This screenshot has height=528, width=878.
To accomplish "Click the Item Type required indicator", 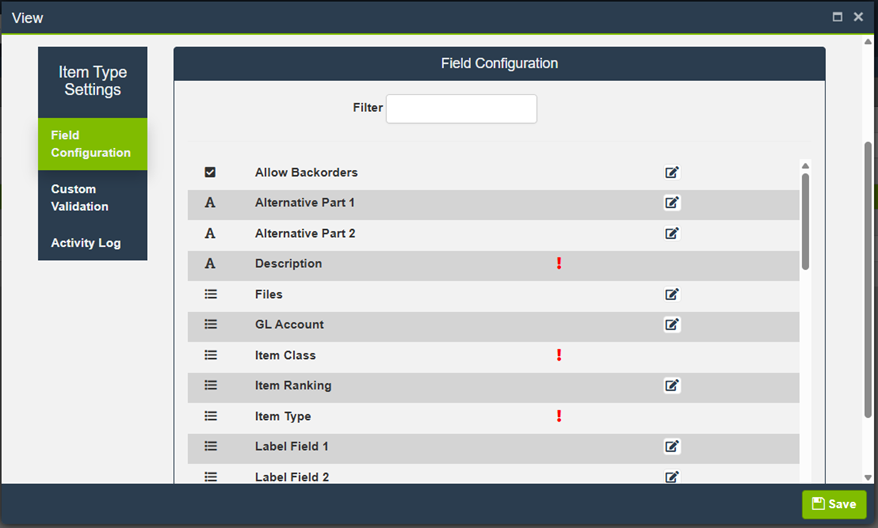I will [x=559, y=416].
